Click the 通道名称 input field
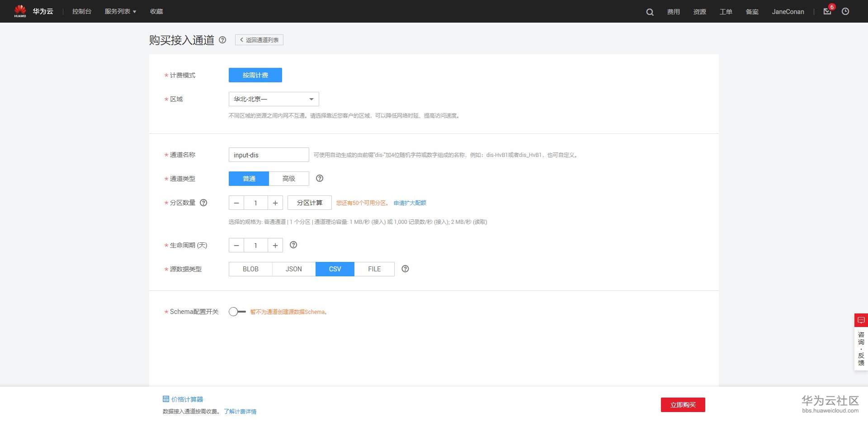 (x=269, y=155)
